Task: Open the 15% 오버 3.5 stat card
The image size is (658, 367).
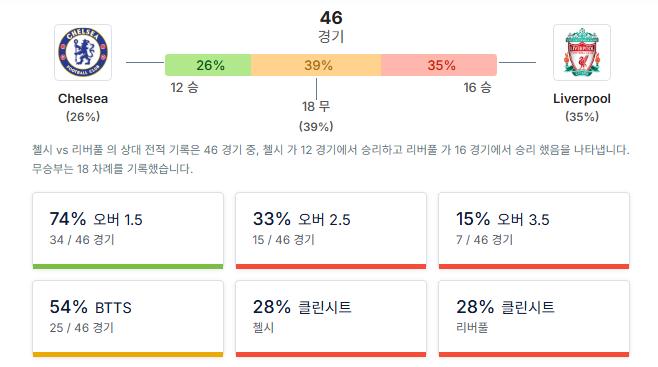Action: tap(534, 231)
